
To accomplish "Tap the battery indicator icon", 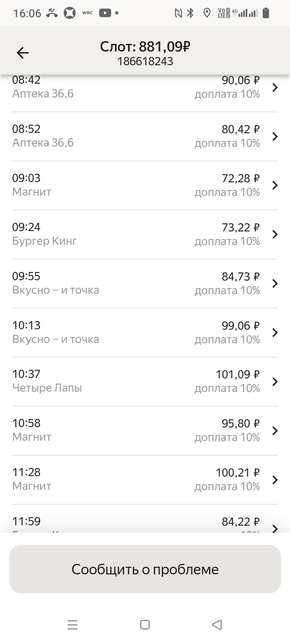I will [265, 13].
